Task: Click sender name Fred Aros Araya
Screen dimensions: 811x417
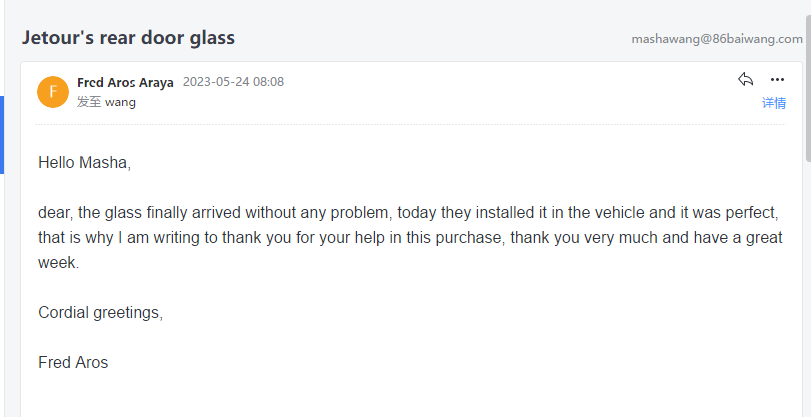Action: point(125,82)
